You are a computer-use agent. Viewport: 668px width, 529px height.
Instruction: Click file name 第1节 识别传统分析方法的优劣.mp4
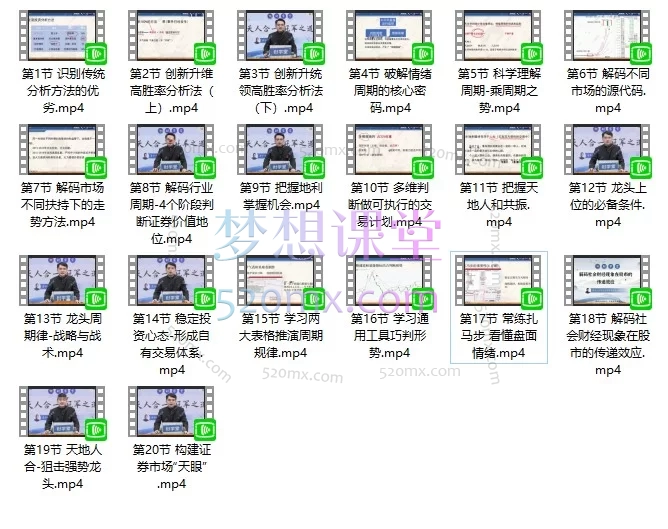[63, 91]
